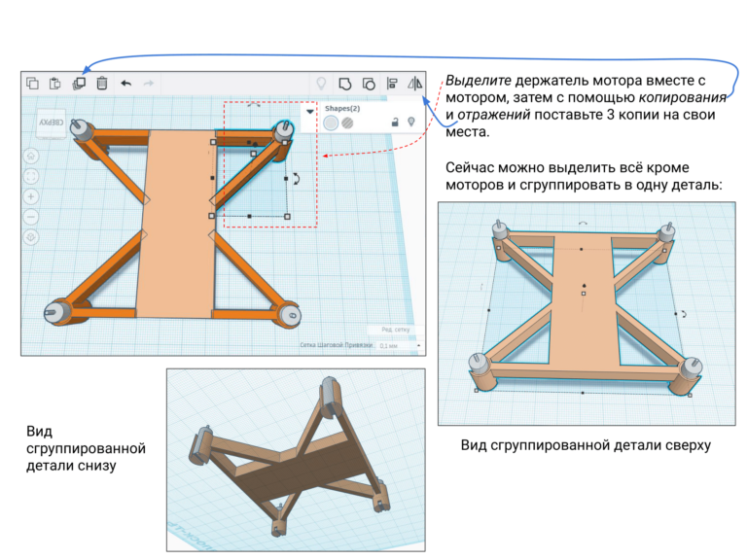Click the word 'Выделите' in the instructions

479,81
